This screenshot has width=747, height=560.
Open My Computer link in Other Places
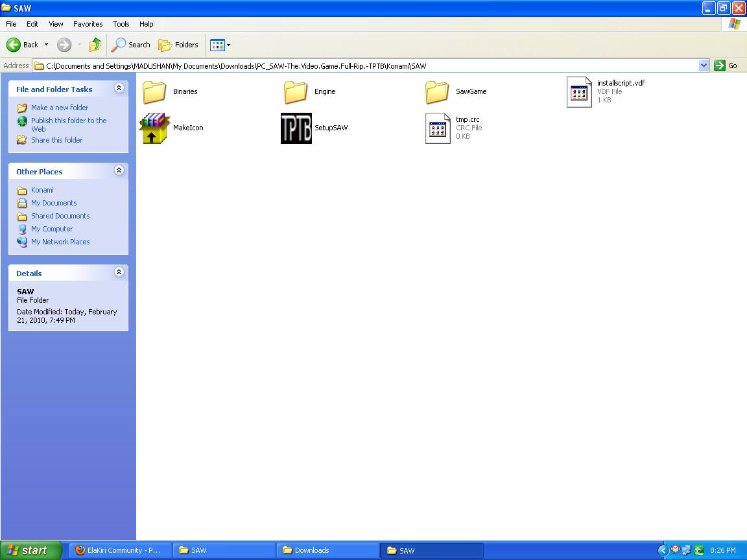pos(52,229)
